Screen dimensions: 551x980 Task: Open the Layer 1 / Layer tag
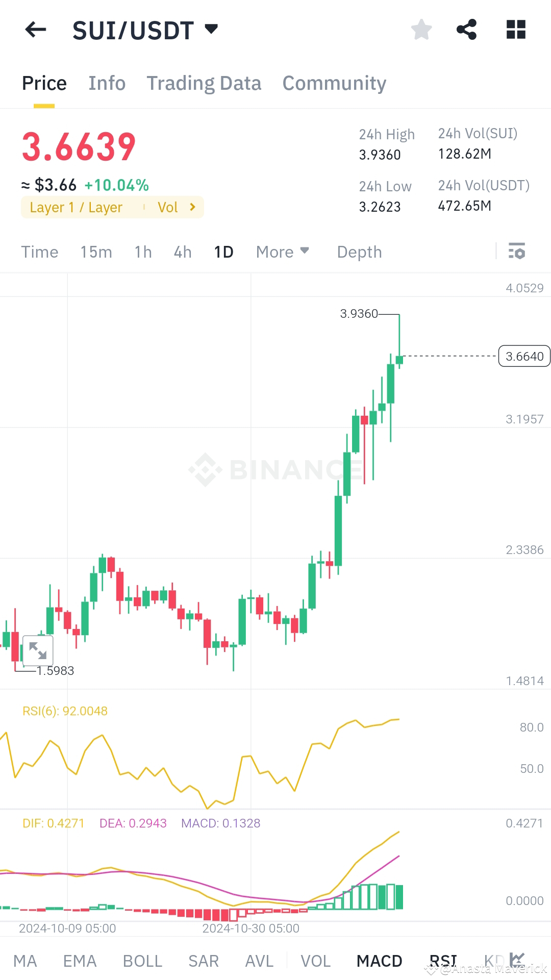pyautogui.click(x=77, y=207)
